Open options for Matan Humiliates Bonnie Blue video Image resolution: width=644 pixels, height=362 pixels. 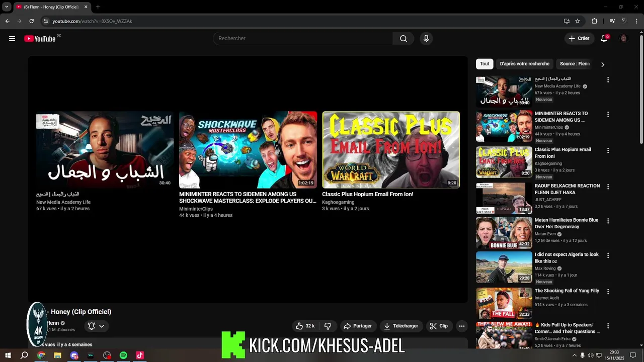click(x=608, y=221)
